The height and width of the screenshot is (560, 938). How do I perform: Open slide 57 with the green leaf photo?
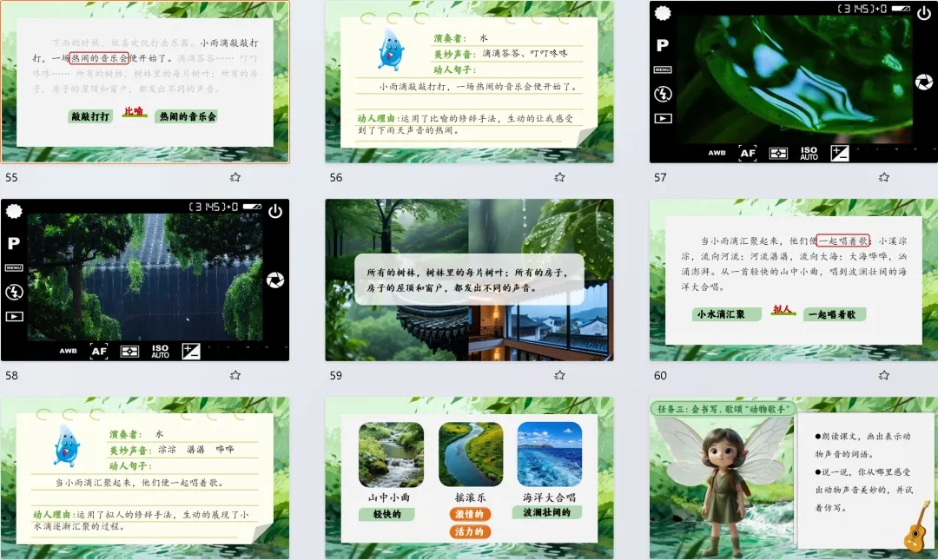pyautogui.click(x=793, y=82)
